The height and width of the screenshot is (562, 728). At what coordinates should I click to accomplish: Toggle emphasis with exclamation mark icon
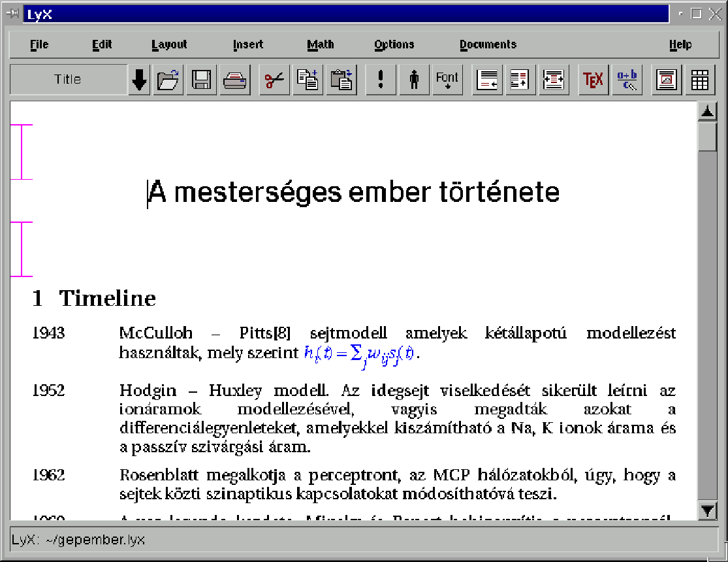click(x=381, y=80)
